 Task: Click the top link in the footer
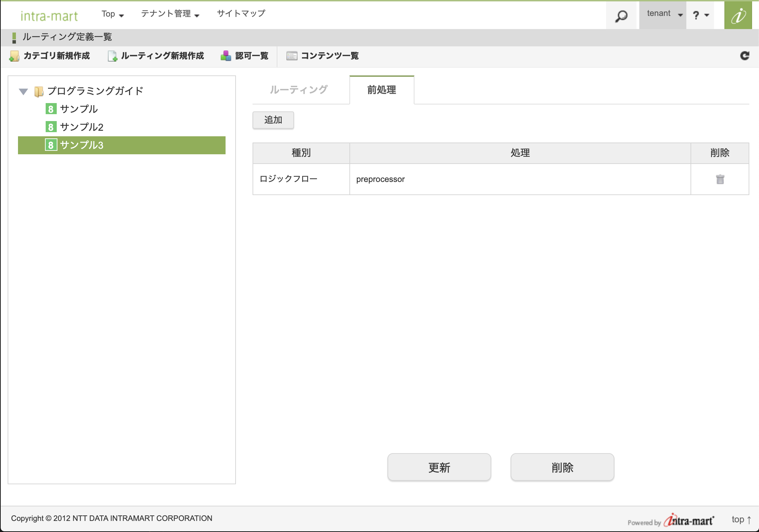pyautogui.click(x=741, y=520)
